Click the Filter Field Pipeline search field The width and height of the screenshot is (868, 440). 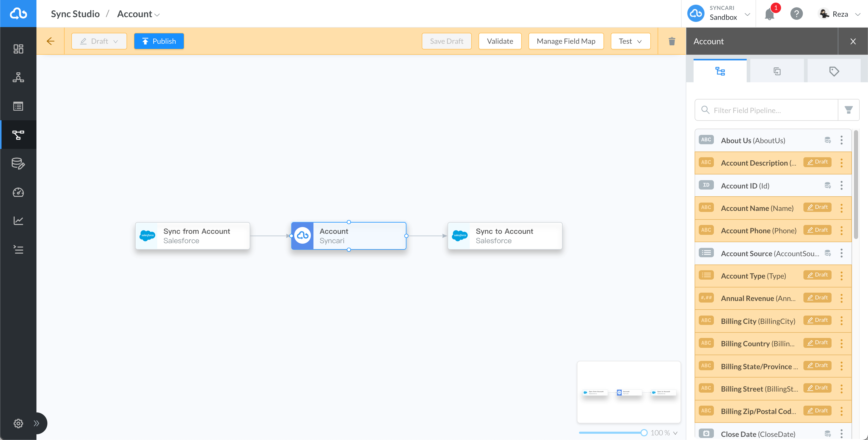tap(766, 110)
